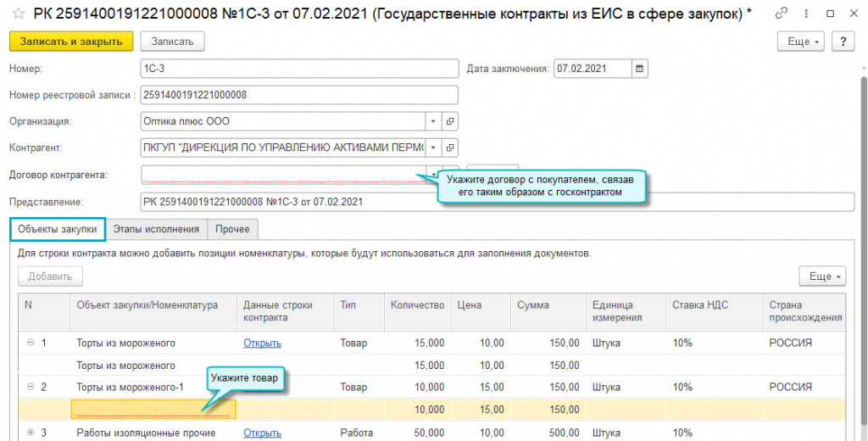
Task: Open help with the question mark button
Action: point(843,42)
